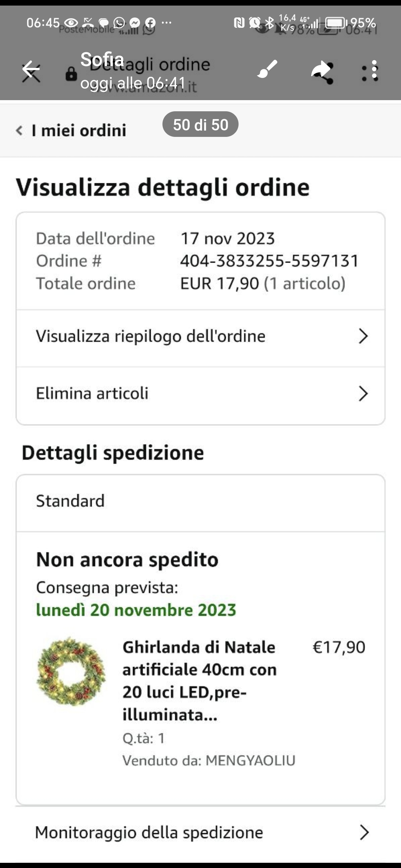The image size is (401, 868).
Task: Expand the Visualizza riepilogo dell'ordine chevron
Action: (363, 336)
